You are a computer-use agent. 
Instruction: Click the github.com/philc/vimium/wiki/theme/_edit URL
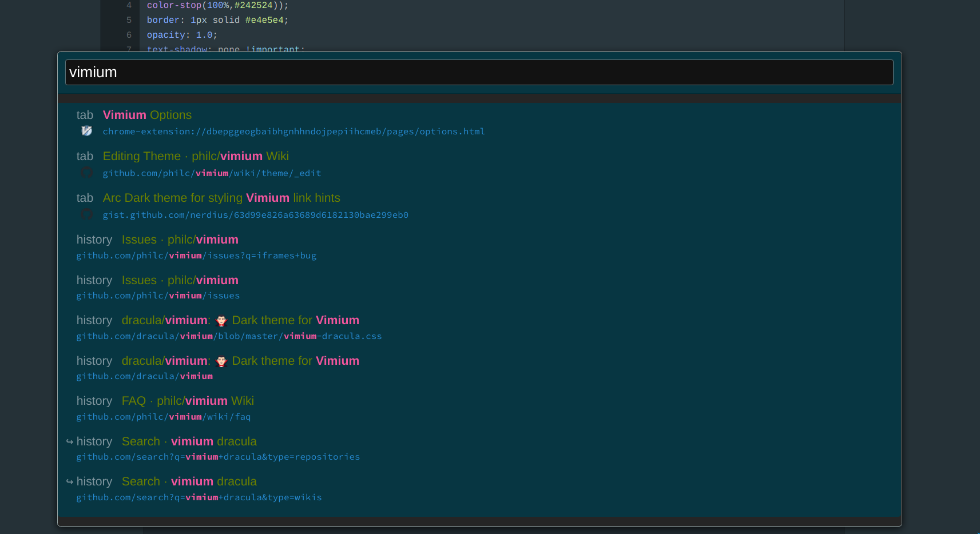pyautogui.click(x=212, y=173)
